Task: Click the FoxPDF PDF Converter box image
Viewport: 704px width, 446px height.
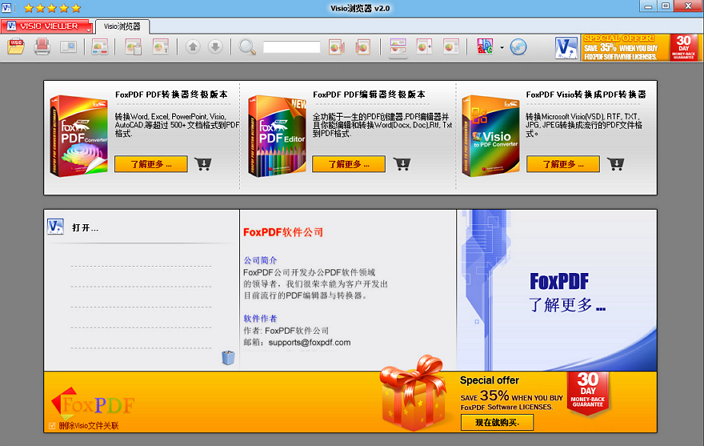Action: pos(79,136)
